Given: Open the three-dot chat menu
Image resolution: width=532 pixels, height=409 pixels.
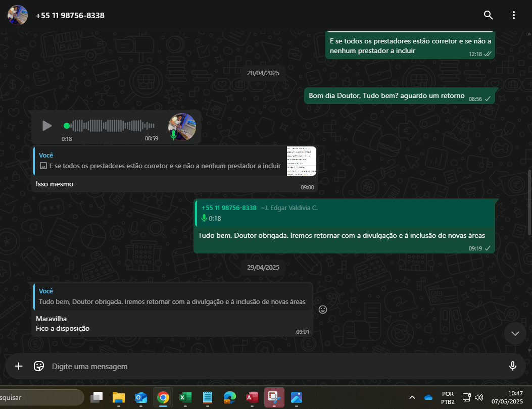Looking at the screenshot, I should pyautogui.click(x=514, y=15).
